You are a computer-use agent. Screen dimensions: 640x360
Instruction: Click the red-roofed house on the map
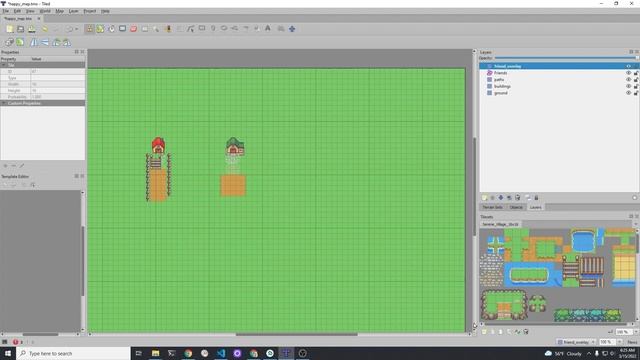click(x=158, y=145)
